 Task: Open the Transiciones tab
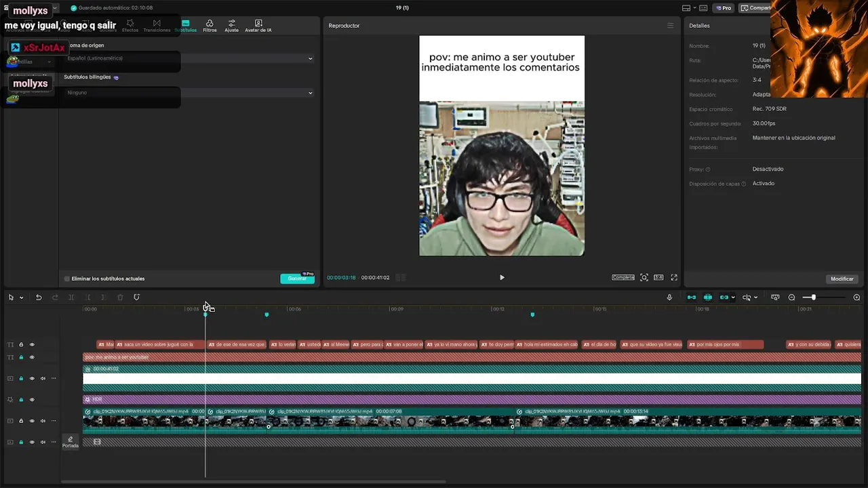157,26
